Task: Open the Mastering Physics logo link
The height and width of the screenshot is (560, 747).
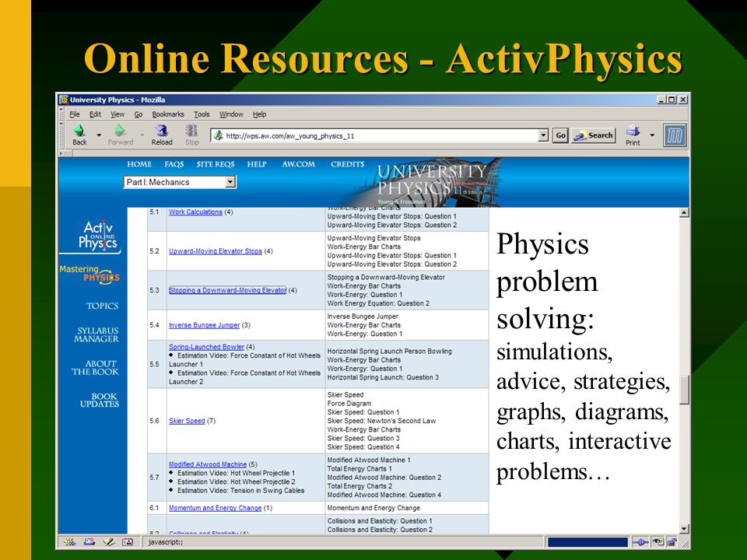Action: tap(89, 275)
